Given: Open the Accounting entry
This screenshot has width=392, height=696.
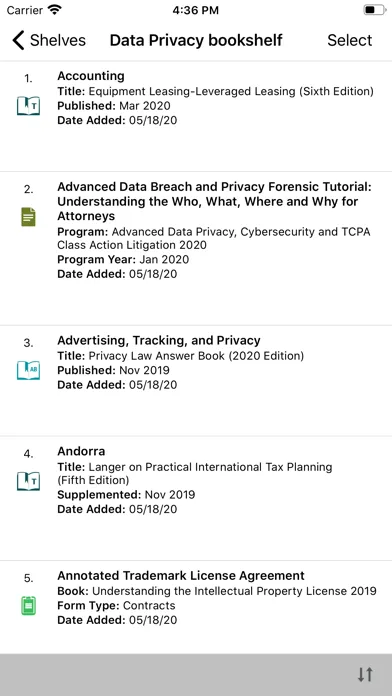Looking at the screenshot, I should (x=196, y=116).
